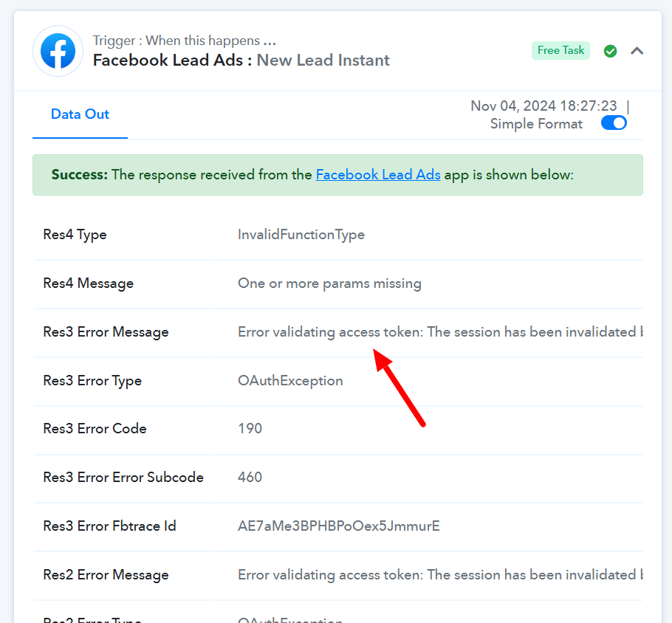Click the Trigger : When this happens text
672x623 pixels.
tap(185, 41)
